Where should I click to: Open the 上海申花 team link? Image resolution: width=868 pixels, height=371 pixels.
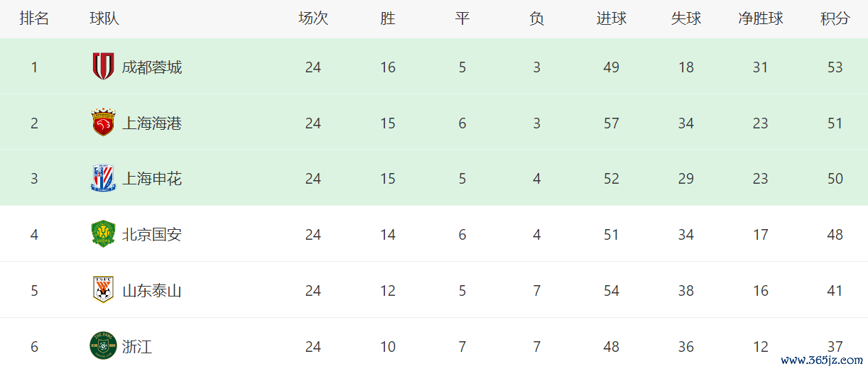152,179
